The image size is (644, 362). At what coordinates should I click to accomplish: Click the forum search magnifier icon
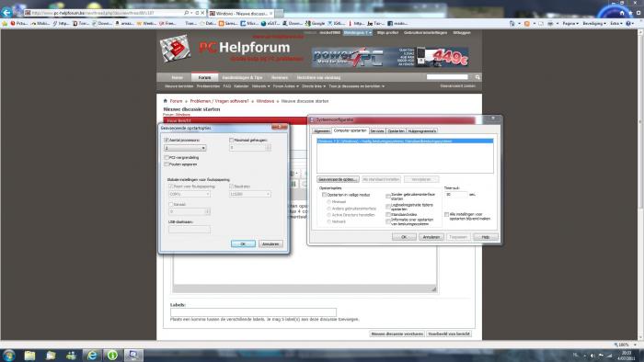pyautogui.click(x=477, y=77)
